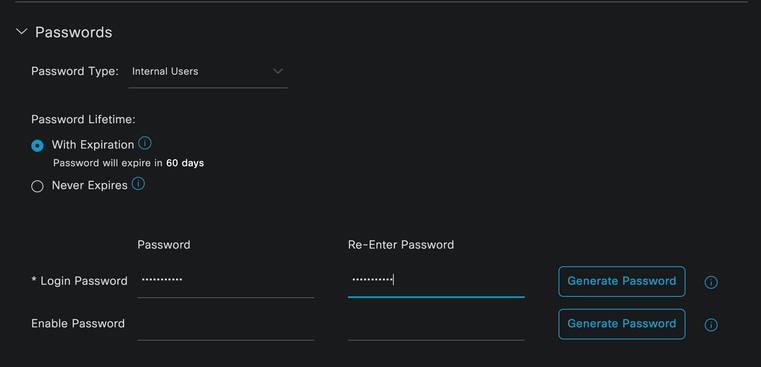
Task: Click the Passwords section heading text
Action: pyautogui.click(x=73, y=32)
